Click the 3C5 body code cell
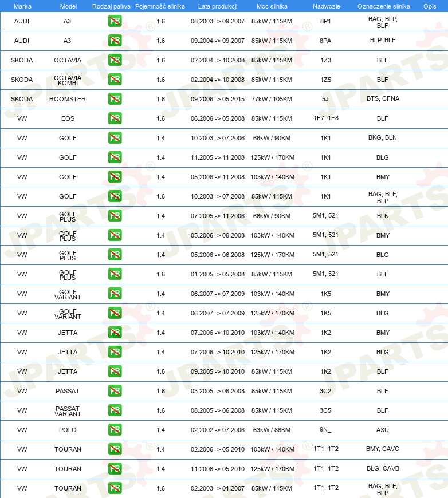Image resolution: width=448 pixels, height=498 pixels. [x=325, y=410]
